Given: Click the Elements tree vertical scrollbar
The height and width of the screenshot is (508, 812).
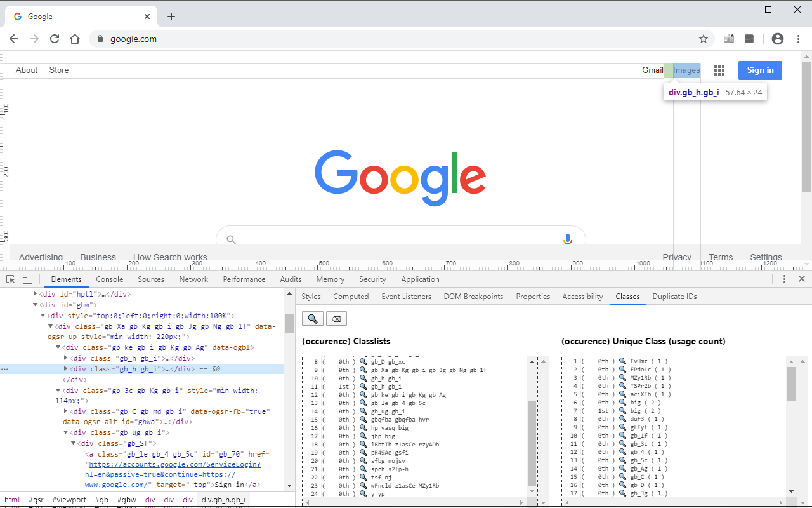Looking at the screenshot, I should (289, 323).
